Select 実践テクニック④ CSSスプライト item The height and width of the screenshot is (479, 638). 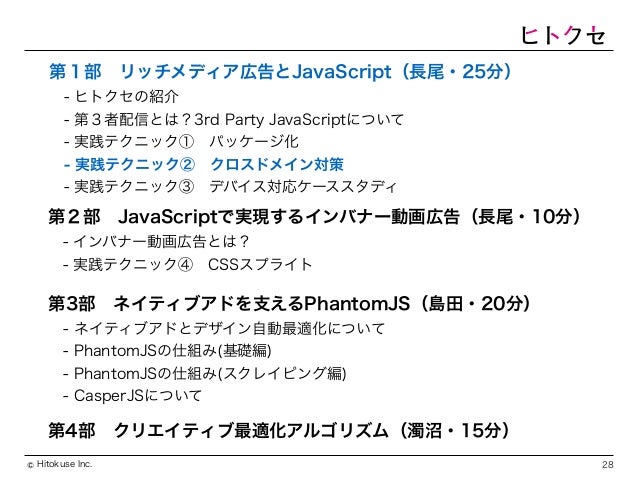pos(188,265)
